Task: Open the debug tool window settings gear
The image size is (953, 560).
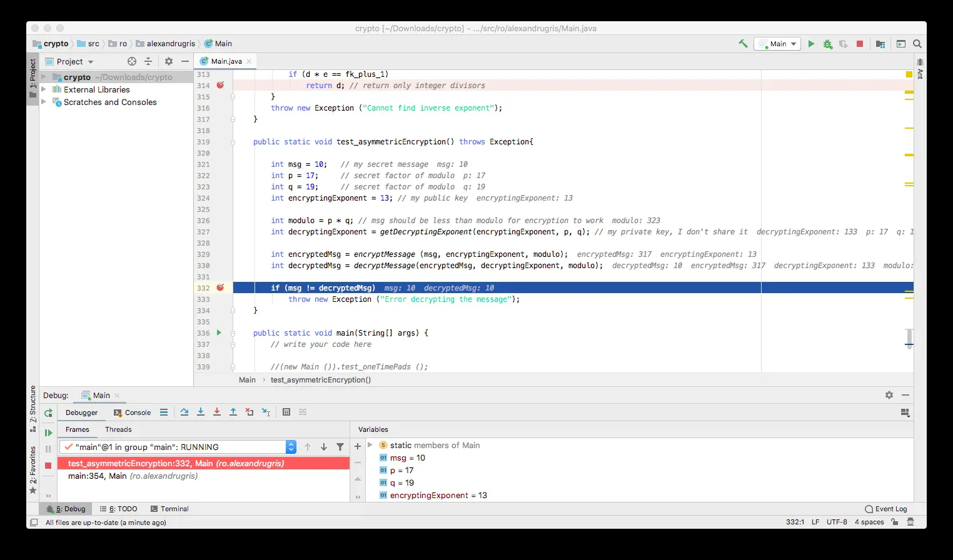Action: pos(889,395)
